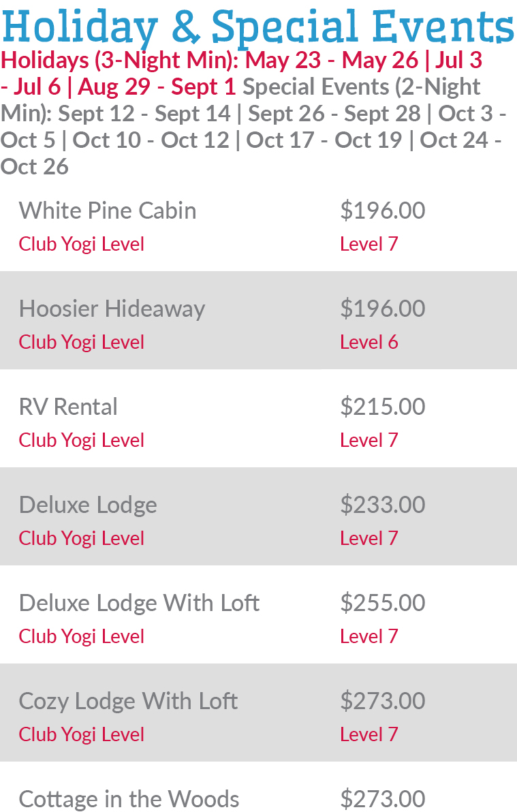Viewport: 517px width, 812px height.
Task: Open Club Yogi Level under White Pine Cabin
Action: click(81, 245)
